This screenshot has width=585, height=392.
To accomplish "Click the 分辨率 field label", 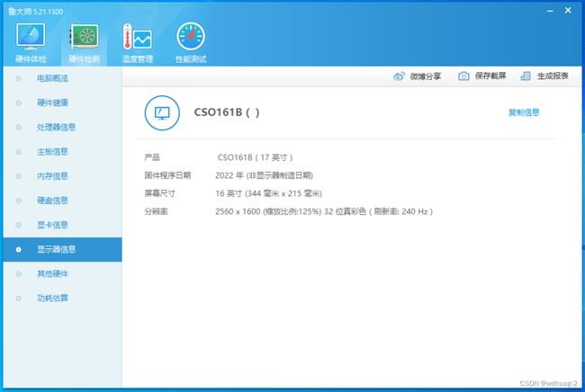I will pyautogui.click(x=156, y=211).
